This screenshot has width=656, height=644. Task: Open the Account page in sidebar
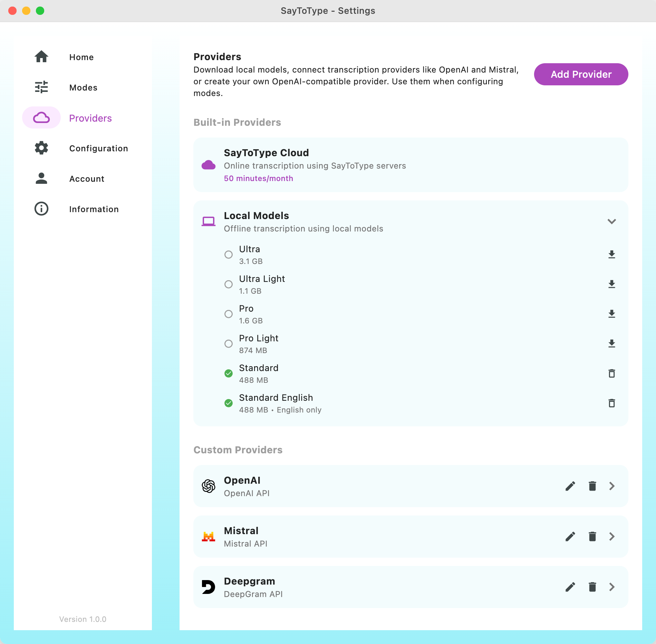point(87,179)
